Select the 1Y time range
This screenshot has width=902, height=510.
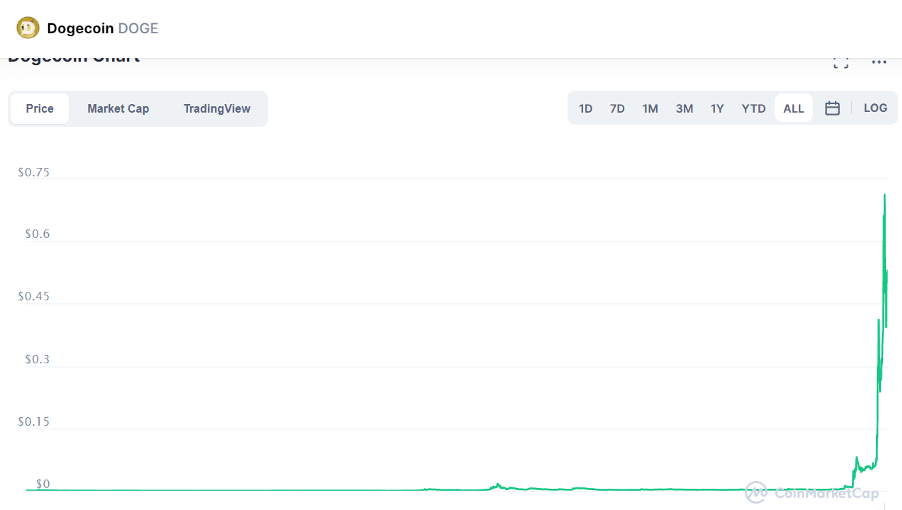[717, 109]
